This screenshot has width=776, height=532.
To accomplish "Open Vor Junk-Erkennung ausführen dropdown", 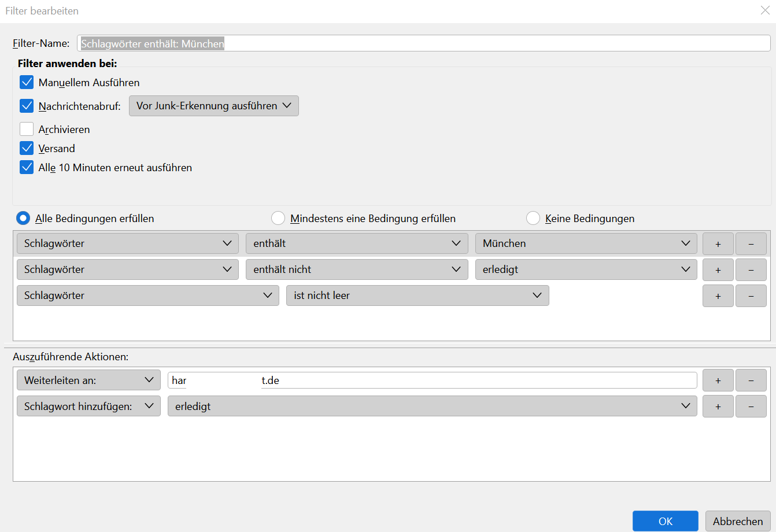I will pyautogui.click(x=213, y=106).
